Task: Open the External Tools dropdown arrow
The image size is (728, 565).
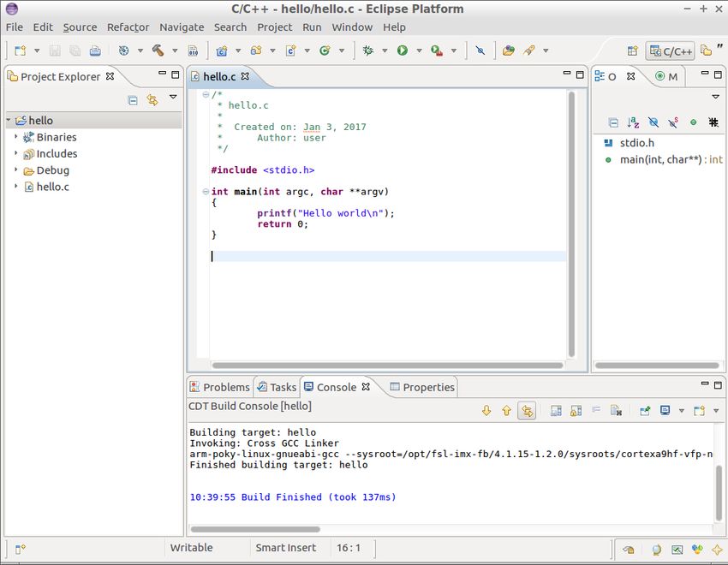Action: (454, 51)
